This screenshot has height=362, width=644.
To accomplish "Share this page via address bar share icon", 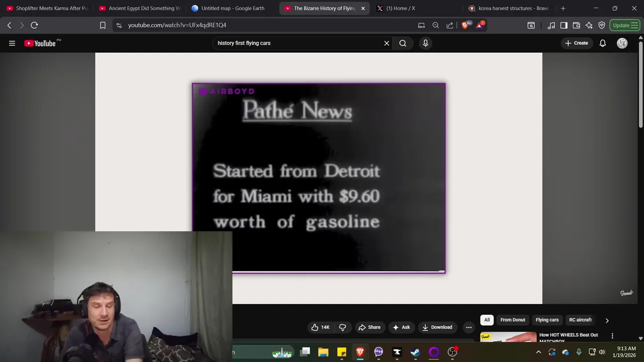I will click(450, 25).
